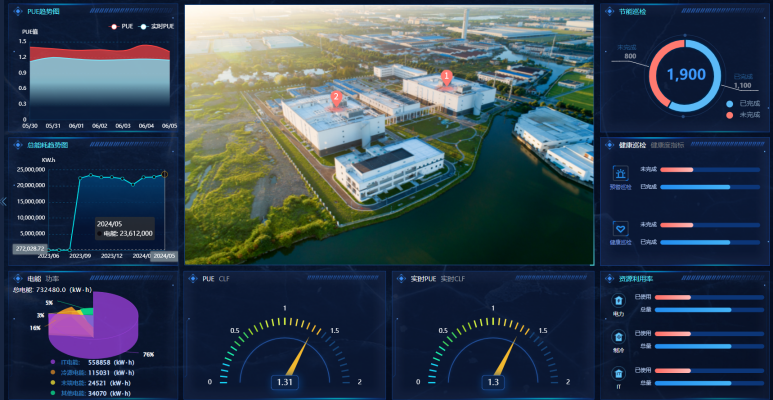Click the 2023/12 axis label
This screenshot has height=400, width=773.
111,256
